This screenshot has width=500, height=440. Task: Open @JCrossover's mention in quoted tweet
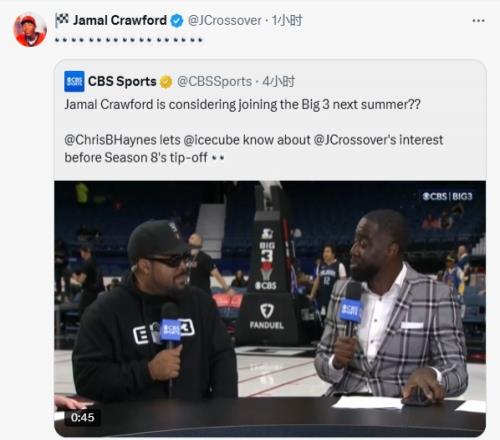point(355,140)
